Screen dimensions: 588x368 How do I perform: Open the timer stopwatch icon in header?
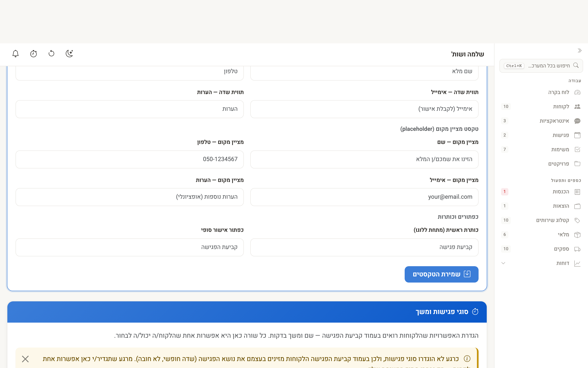point(33,54)
